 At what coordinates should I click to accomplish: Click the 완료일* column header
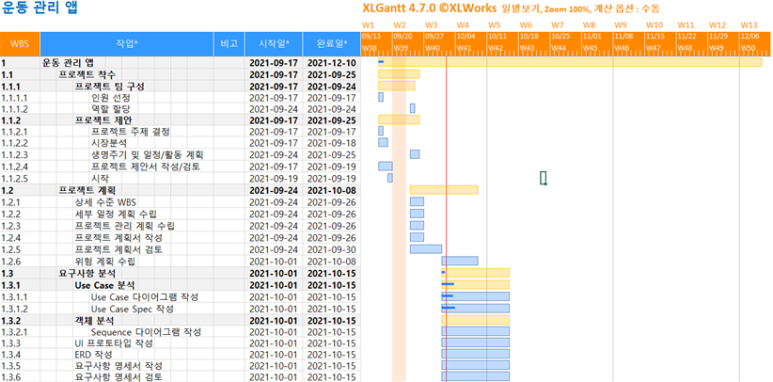332,44
